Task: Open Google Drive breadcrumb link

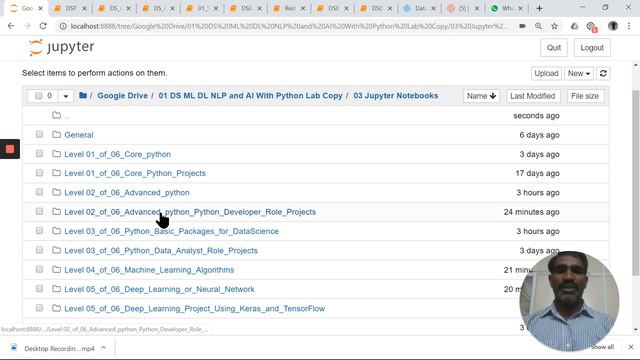Action: [x=122, y=96]
